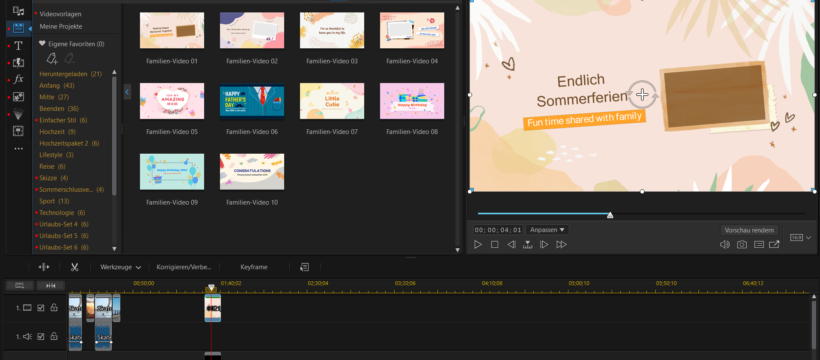Viewport: 820px width, 360px height.
Task: Click the preview seek slider handle
Action: tap(610, 215)
